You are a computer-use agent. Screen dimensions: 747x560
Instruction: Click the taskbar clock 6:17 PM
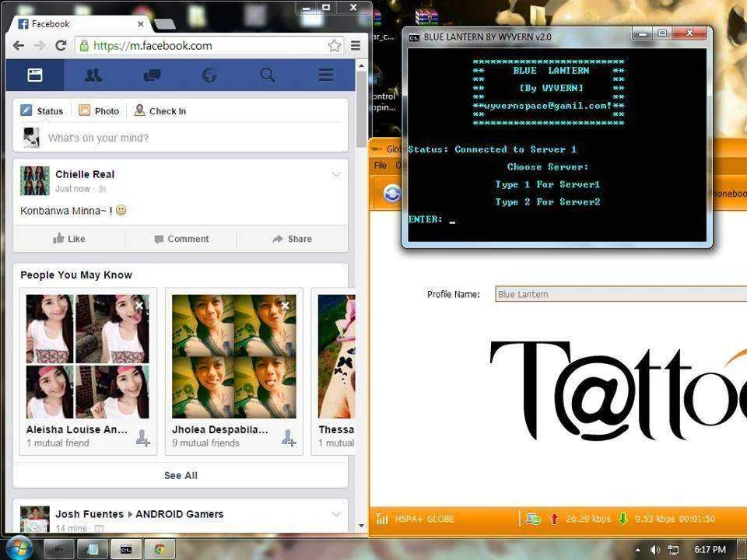(710, 550)
